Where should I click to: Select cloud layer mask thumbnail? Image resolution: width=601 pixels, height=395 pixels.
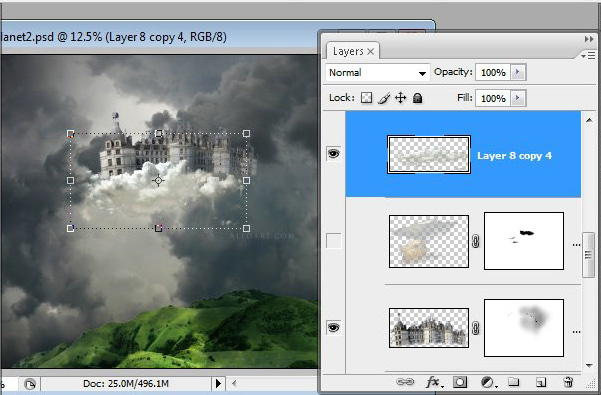coord(524,241)
